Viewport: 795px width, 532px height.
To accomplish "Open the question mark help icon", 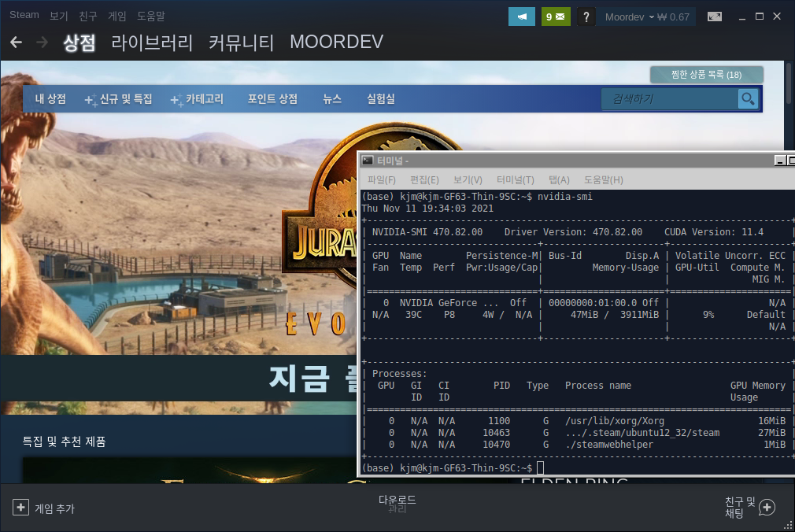I will pos(586,17).
